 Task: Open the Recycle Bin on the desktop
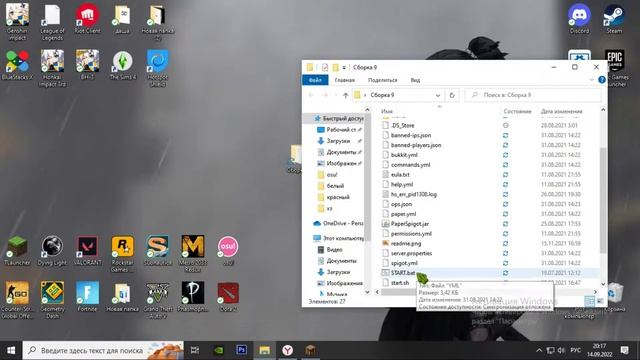coord(614,297)
